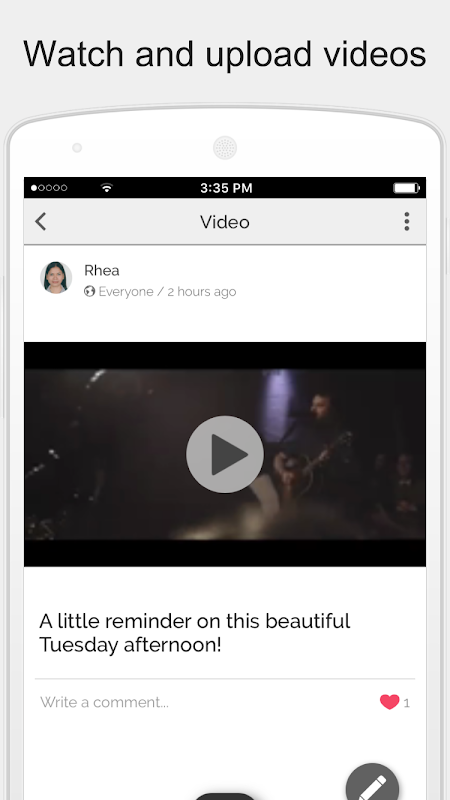This screenshot has width=450, height=800.
Task: Tap the back arrow in Video header
Action: pos(41,222)
